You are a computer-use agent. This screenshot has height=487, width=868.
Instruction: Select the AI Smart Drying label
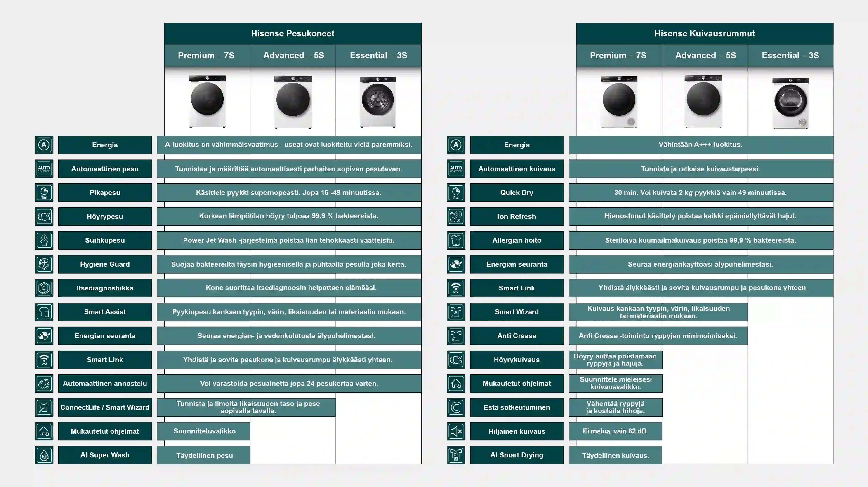(517, 455)
